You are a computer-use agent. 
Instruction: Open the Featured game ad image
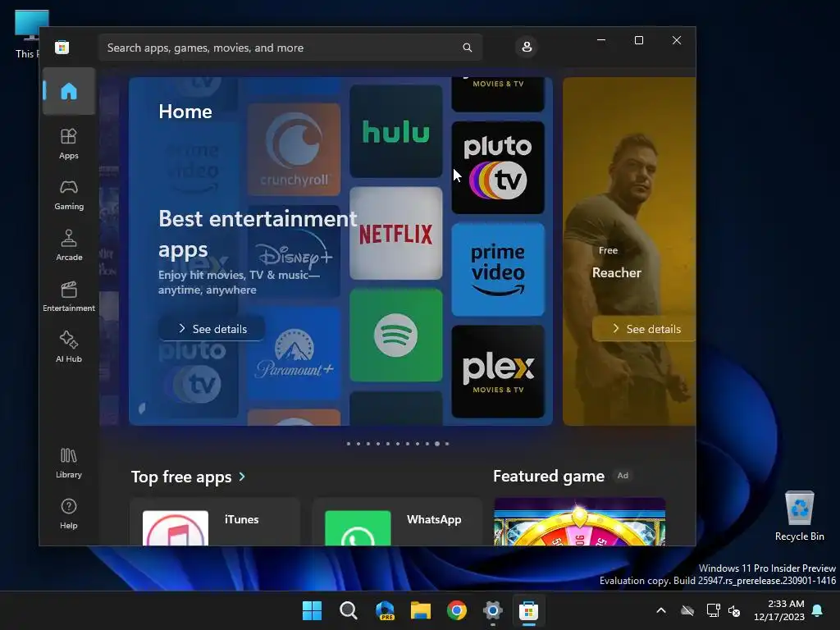(x=580, y=523)
